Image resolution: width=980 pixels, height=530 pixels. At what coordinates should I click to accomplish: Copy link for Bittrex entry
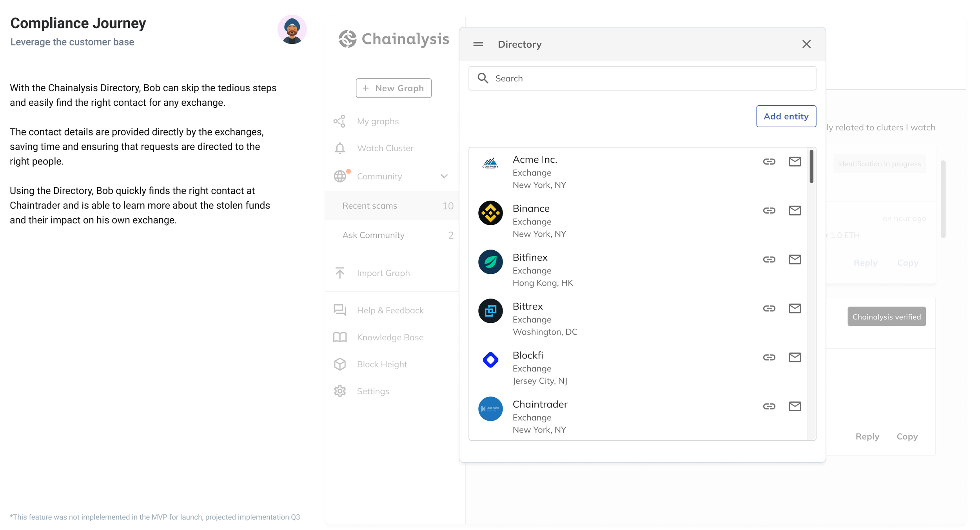pyautogui.click(x=769, y=308)
